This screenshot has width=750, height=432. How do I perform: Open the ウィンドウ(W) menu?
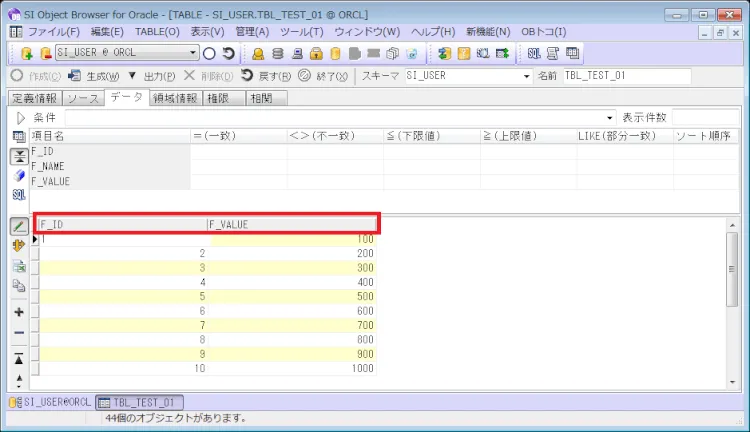pyautogui.click(x=367, y=32)
